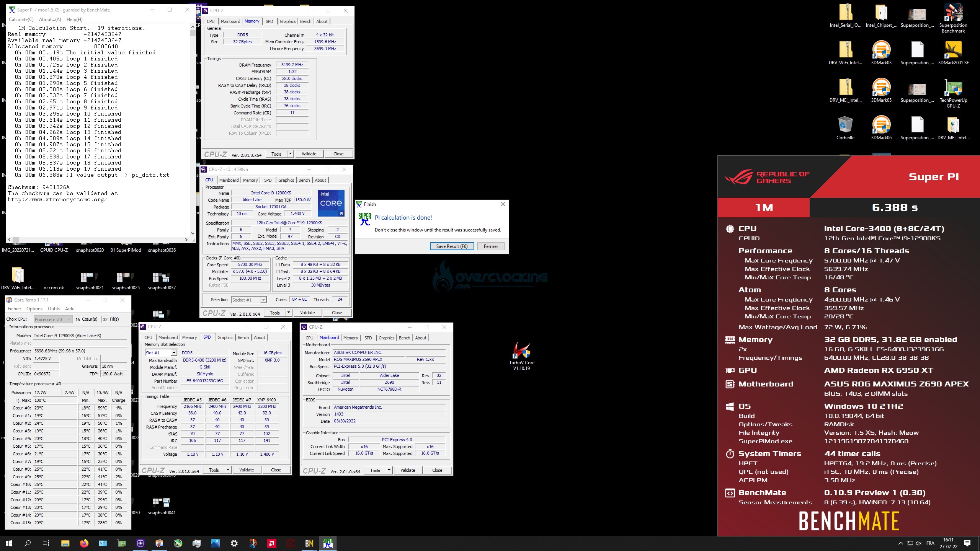The image size is (980, 551).
Task: Click the Core Speed 5700.00 MHz field
Action: click(250, 264)
